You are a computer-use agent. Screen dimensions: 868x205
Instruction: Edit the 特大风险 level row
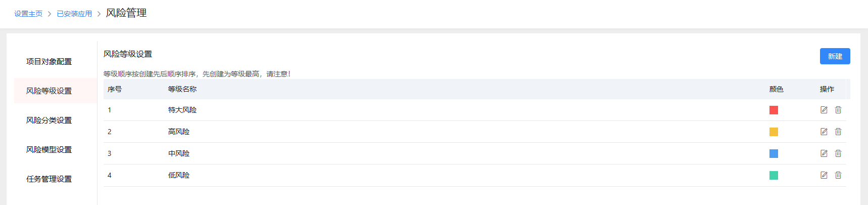(x=824, y=110)
